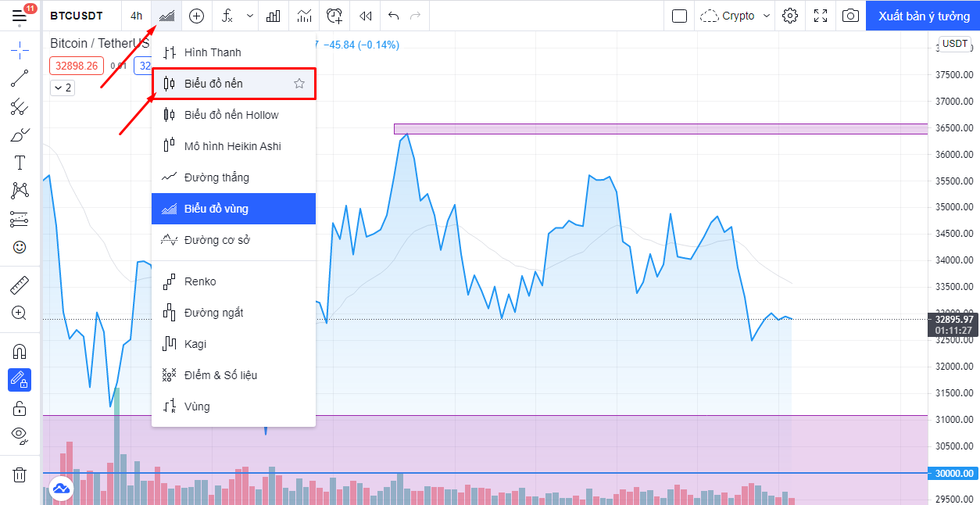Open chart settings gear icon
Viewport: 980px width, 505px height.
(x=790, y=16)
